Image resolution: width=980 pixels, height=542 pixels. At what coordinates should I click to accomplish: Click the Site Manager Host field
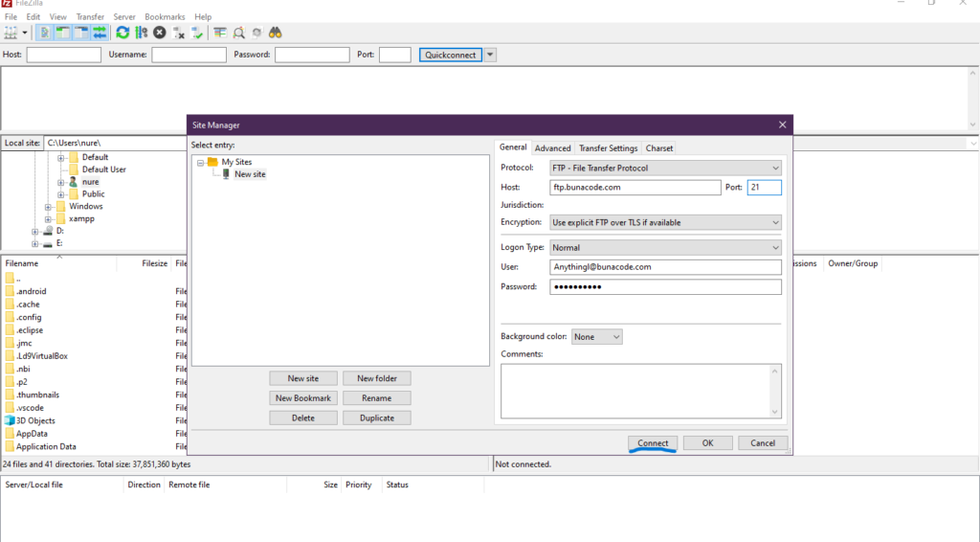click(x=635, y=187)
